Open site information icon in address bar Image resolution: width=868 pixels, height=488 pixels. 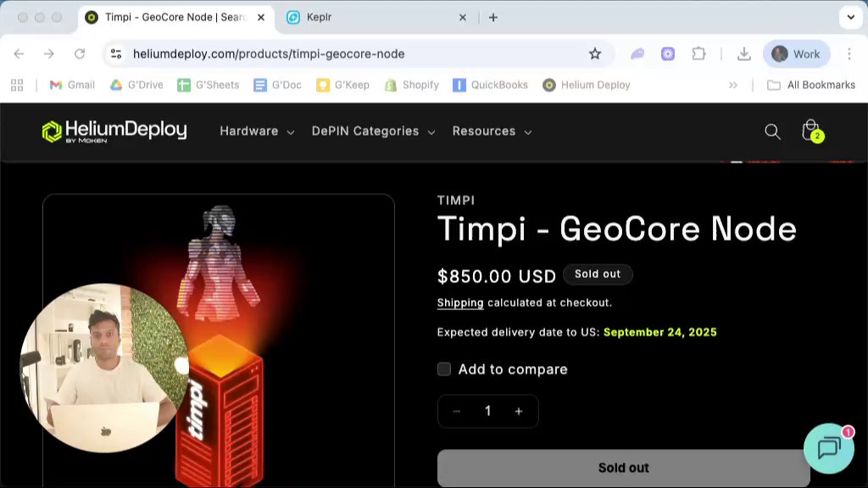tap(116, 53)
